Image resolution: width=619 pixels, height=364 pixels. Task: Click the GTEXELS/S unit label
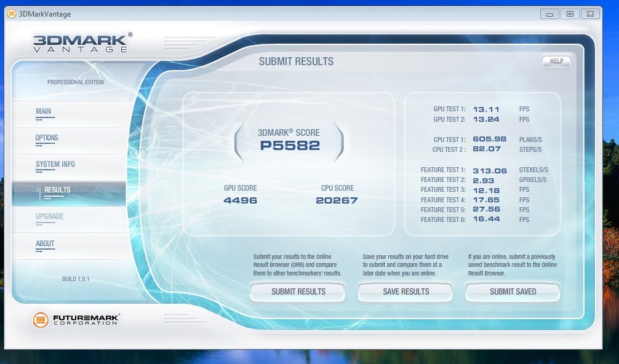click(533, 170)
